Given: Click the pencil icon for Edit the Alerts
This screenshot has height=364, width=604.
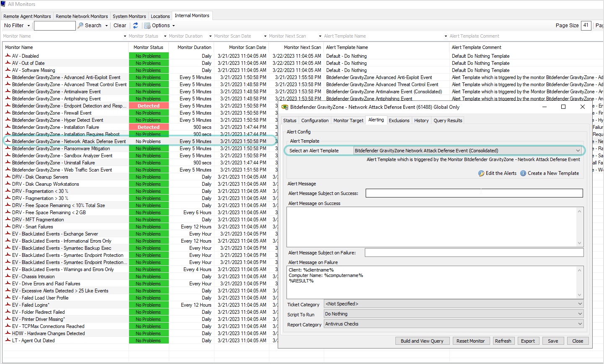Looking at the screenshot, I should [x=481, y=173].
